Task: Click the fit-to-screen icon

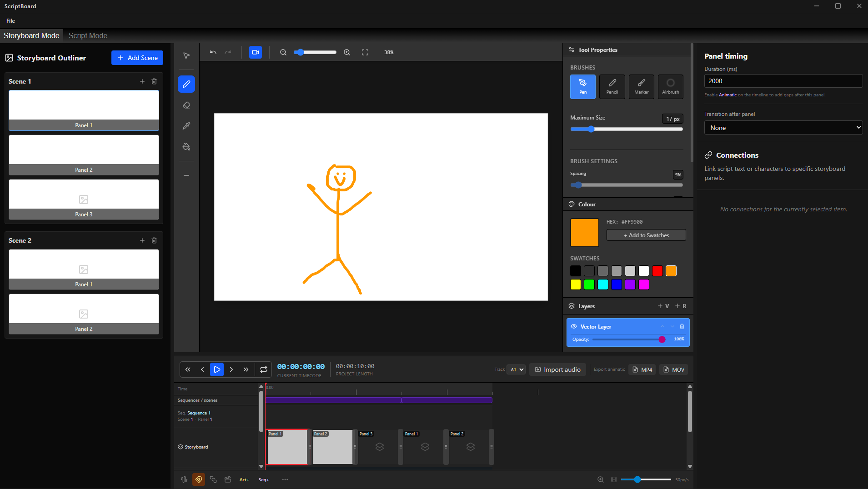Action: [x=365, y=52]
